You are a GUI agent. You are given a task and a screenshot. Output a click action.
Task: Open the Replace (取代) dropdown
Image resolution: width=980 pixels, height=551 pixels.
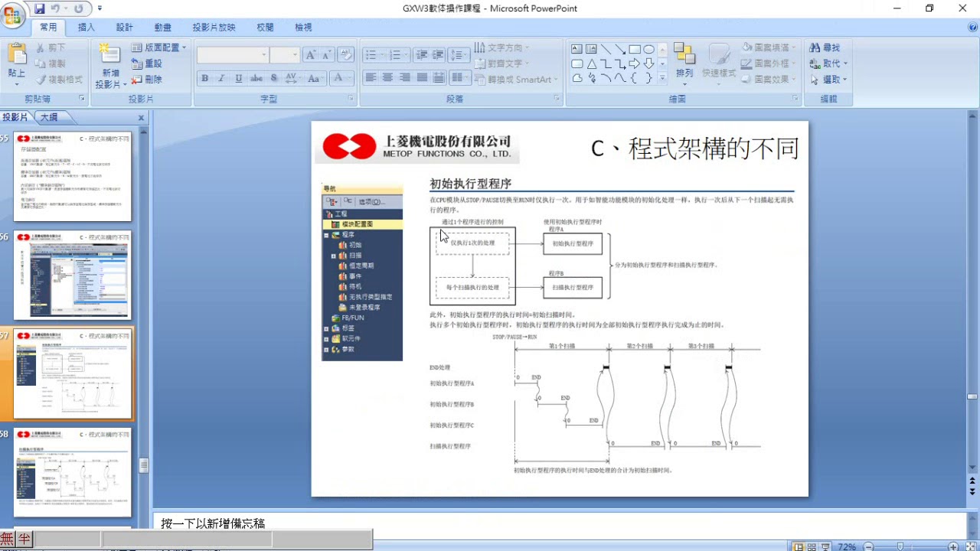coord(830,64)
